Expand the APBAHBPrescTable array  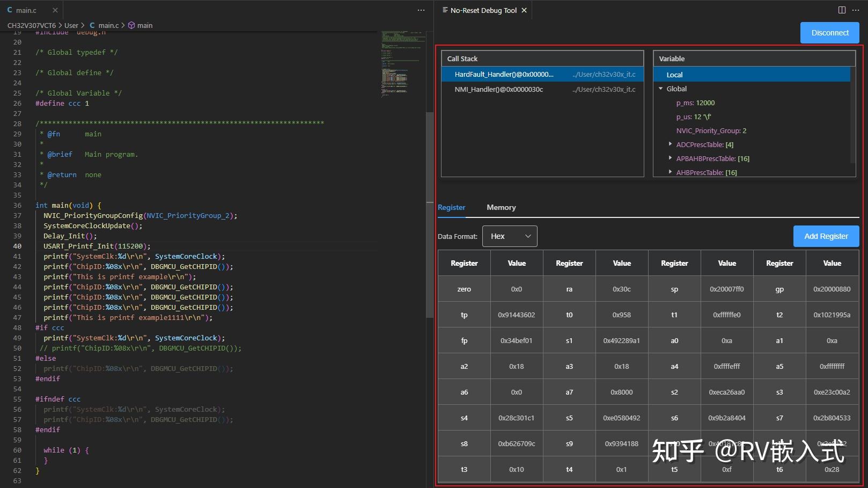coord(670,158)
